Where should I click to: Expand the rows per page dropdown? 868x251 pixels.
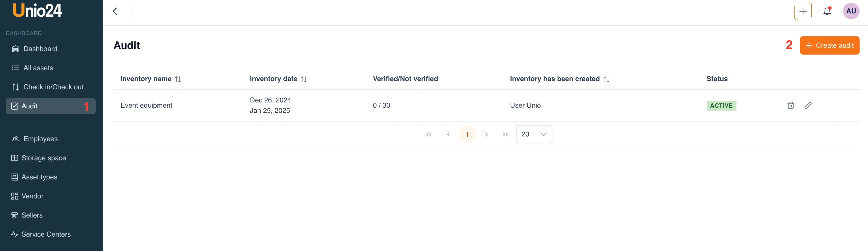pyautogui.click(x=534, y=134)
